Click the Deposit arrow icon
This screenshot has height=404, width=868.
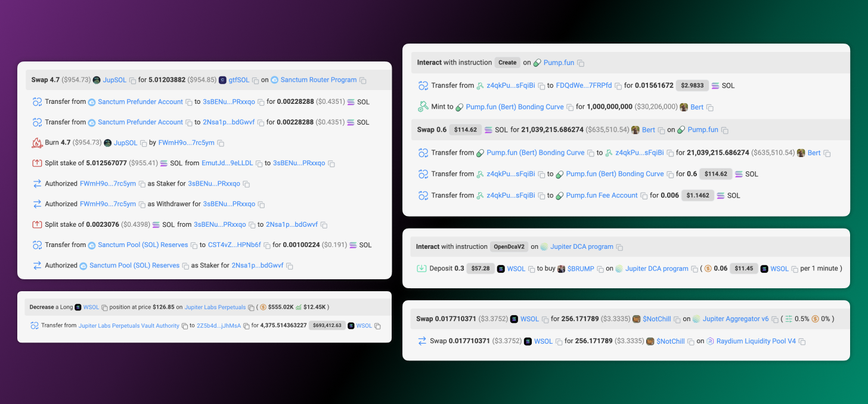click(x=422, y=269)
